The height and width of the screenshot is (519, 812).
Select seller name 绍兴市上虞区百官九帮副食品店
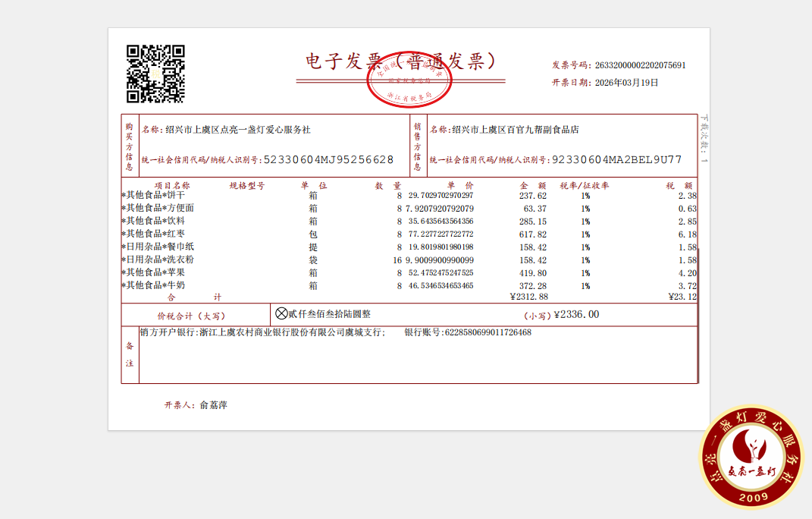pos(515,130)
